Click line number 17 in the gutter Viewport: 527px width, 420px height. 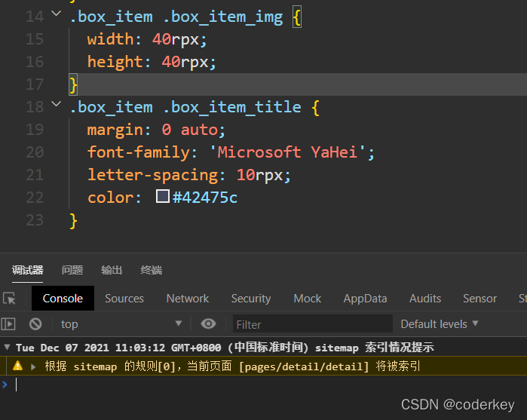35,84
